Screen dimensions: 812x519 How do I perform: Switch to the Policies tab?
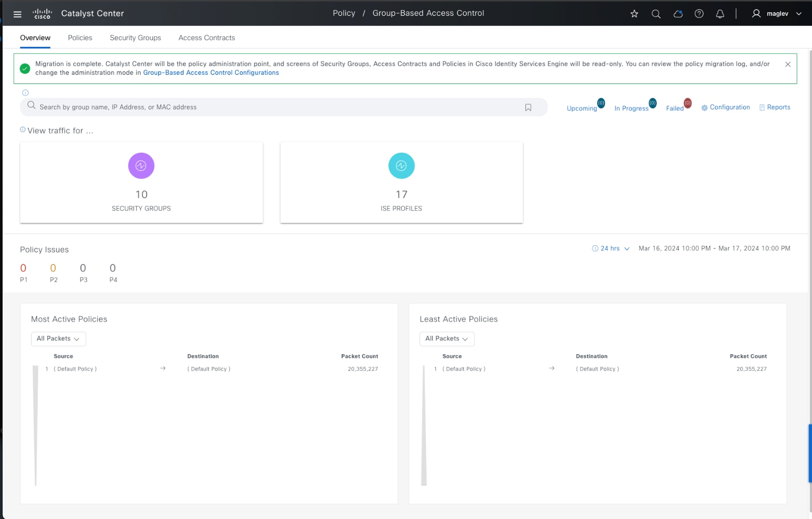(80, 38)
